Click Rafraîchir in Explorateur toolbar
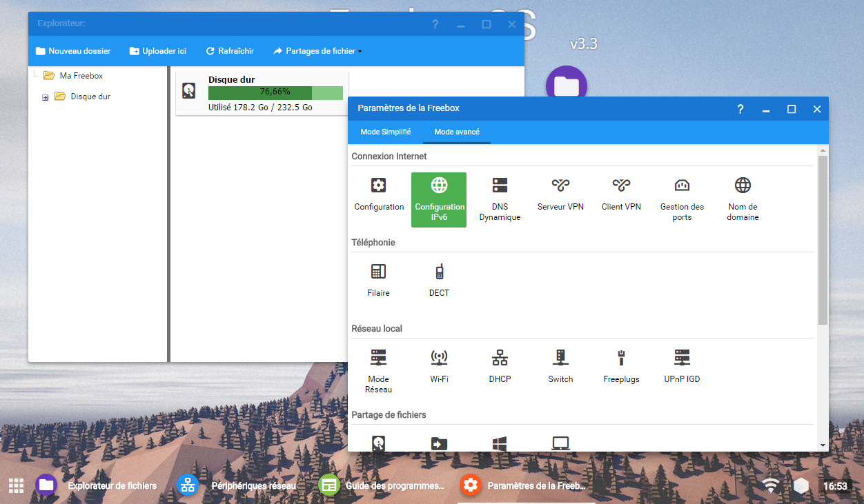The width and height of the screenshot is (864, 504). (x=230, y=51)
